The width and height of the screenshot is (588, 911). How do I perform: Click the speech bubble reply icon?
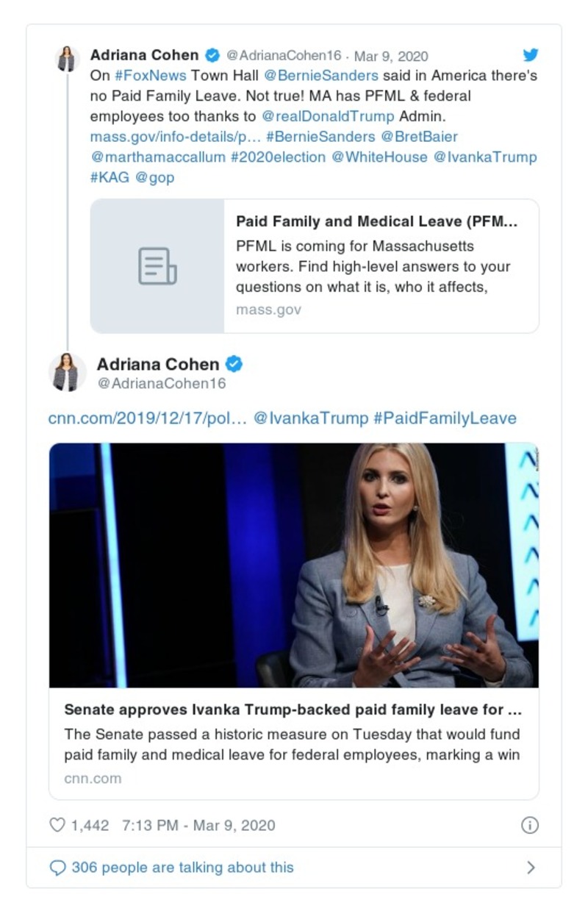point(57,868)
